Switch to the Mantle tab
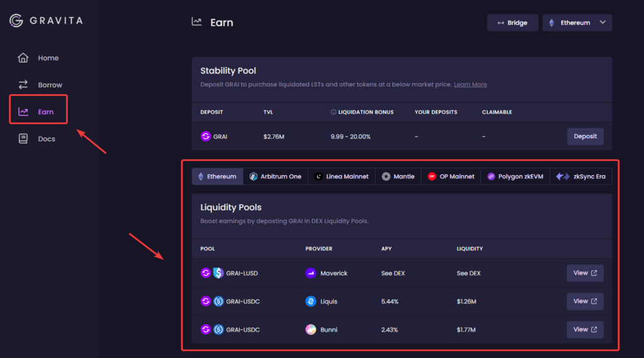This screenshot has height=358, width=644. [x=398, y=176]
